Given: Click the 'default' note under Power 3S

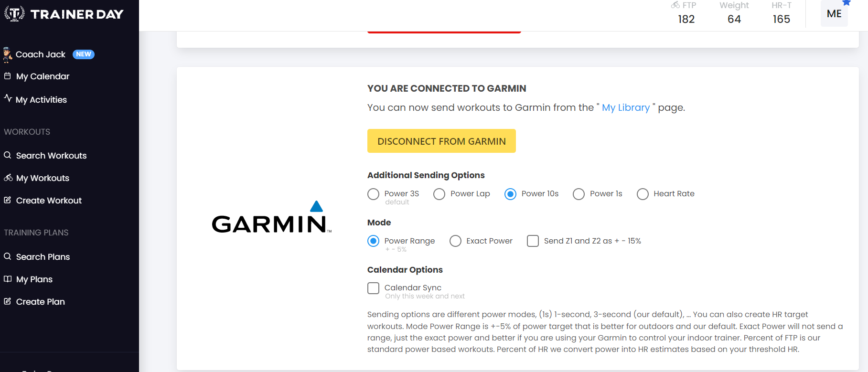Looking at the screenshot, I should click(x=397, y=202).
